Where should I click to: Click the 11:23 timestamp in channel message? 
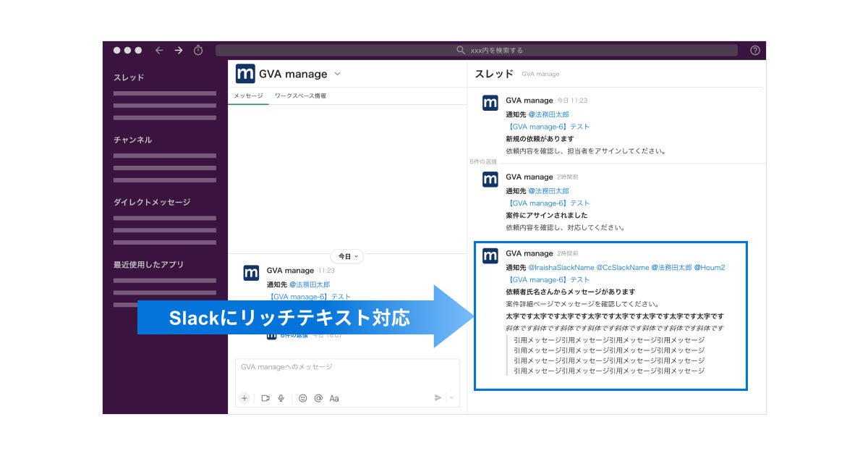pyautogui.click(x=326, y=270)
